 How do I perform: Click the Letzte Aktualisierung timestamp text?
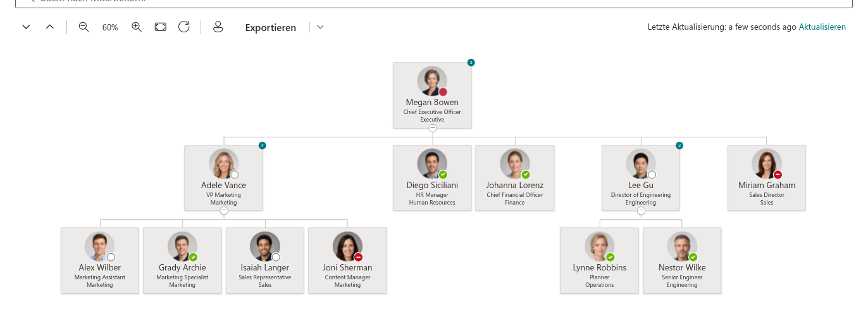(x=722, y=27)
